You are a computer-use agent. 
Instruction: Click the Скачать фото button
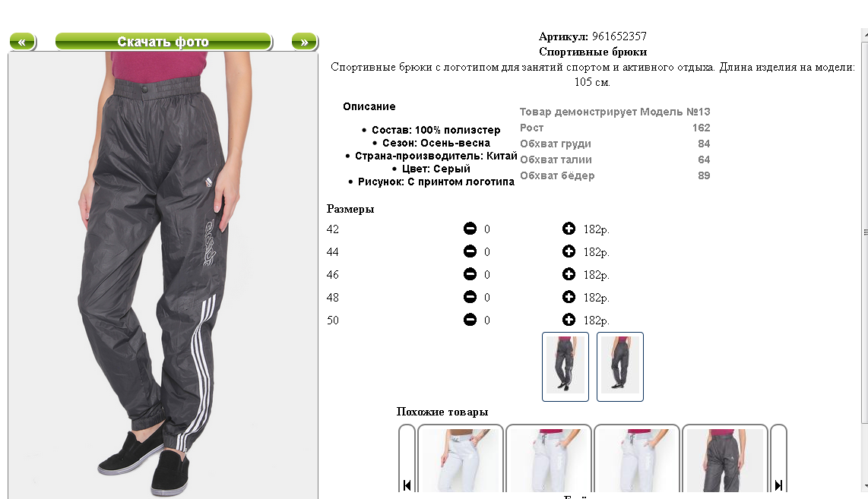pyautogui.click(x=163, y=42)
